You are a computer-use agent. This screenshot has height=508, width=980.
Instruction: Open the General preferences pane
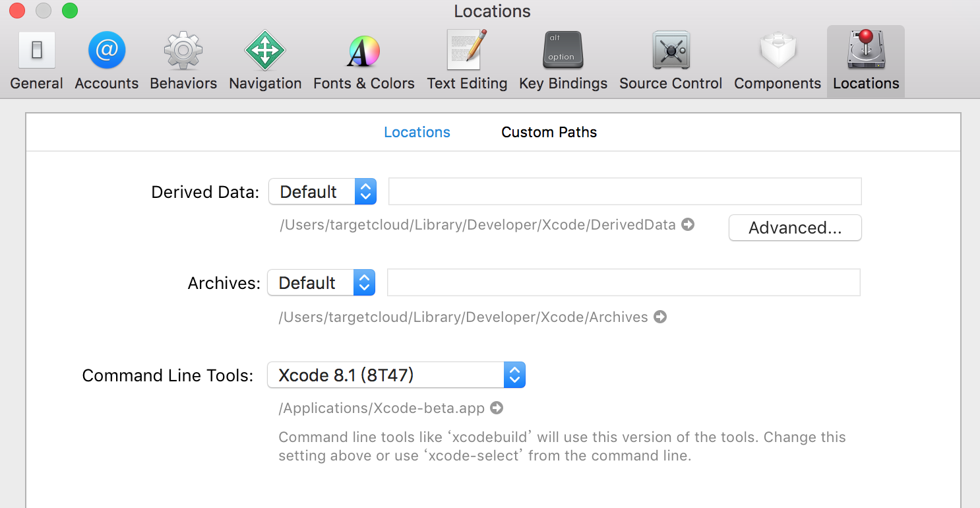pos(37,61)
